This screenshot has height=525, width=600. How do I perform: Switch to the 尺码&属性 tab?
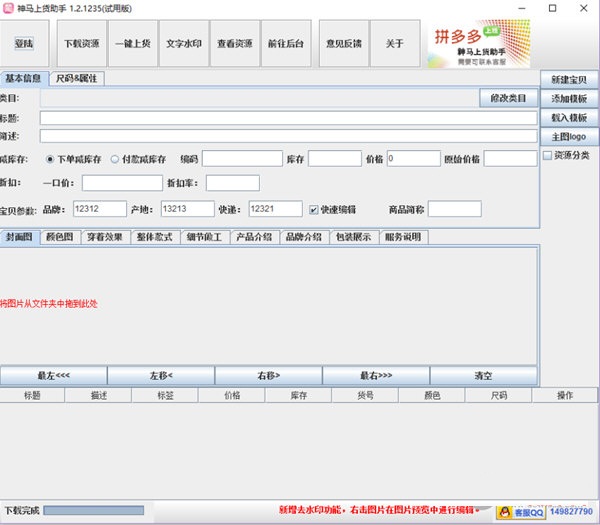[76, 78]
